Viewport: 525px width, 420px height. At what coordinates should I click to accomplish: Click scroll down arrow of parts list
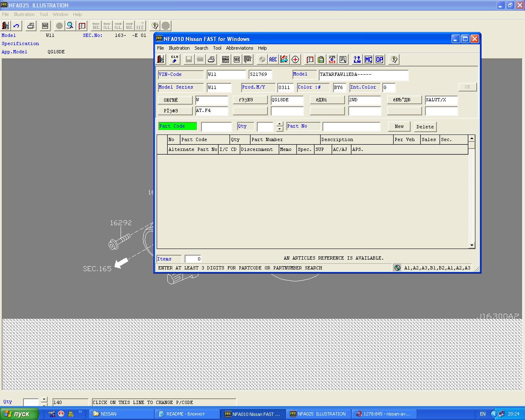(x=472, y=245)
